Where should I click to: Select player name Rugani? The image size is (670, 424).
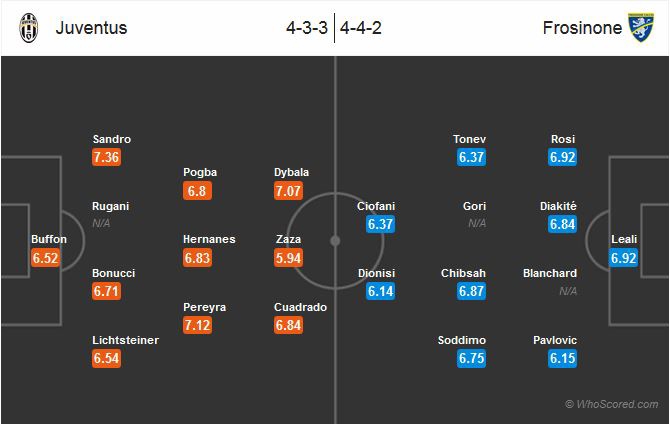coord(111,206)
